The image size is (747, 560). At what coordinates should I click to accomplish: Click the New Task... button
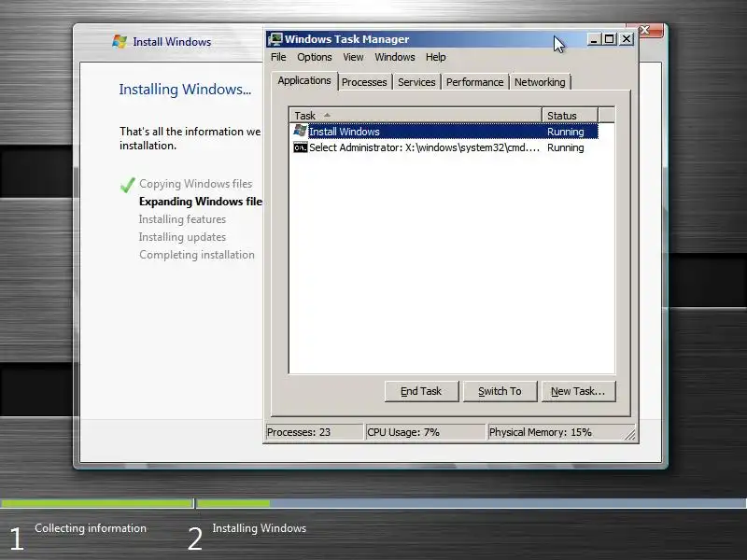[578, 391]
